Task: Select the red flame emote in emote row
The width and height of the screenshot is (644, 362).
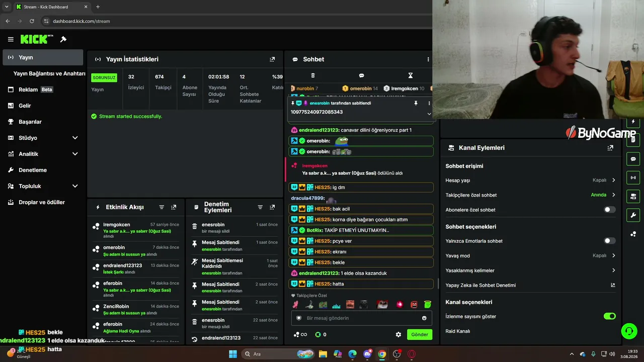Action: (400, 304)
